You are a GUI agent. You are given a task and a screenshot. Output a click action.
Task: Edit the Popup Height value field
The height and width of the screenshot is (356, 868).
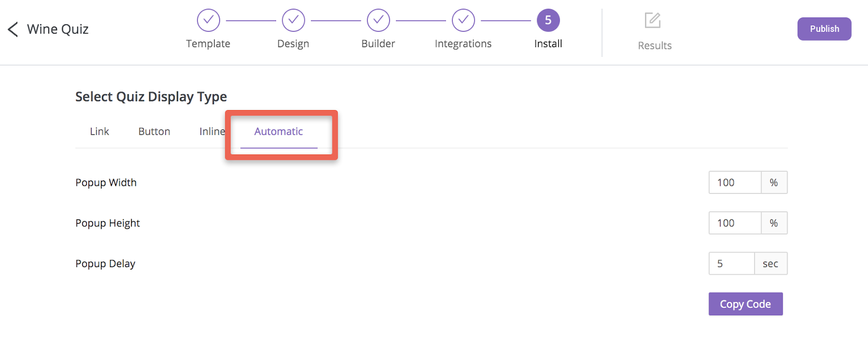(735, 223)
